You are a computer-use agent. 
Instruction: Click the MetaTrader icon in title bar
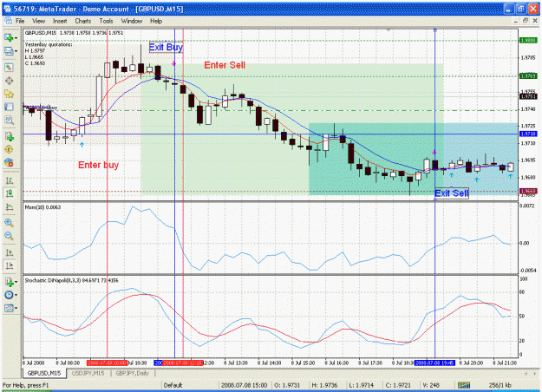coord(7,9)
